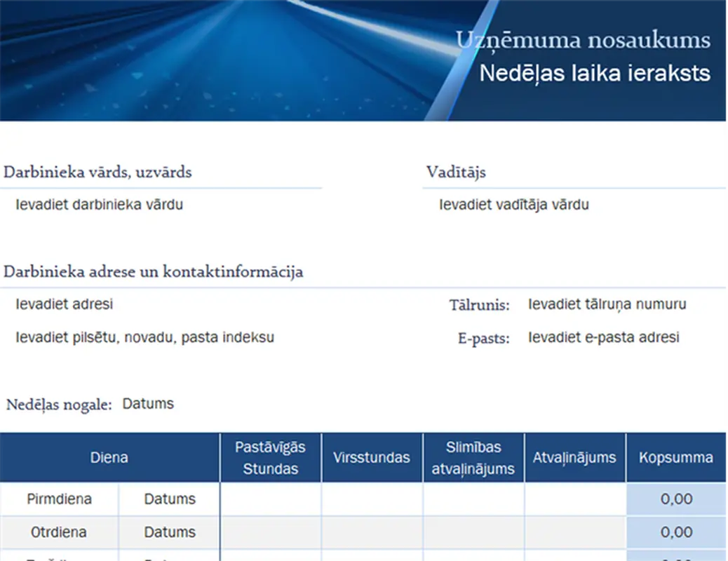Click the Datums cell for Otrdiena

point(168,532)
